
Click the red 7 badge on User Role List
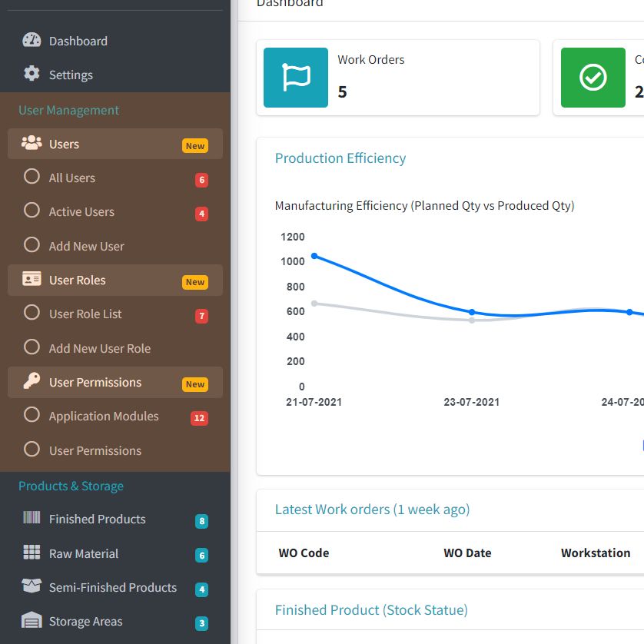pos(201,316)
